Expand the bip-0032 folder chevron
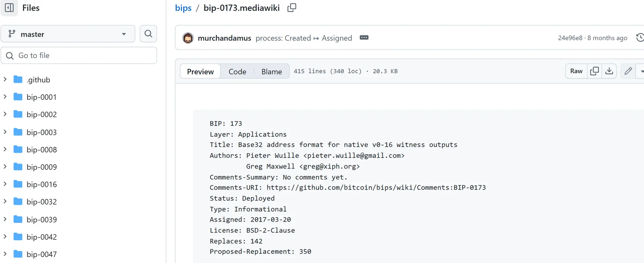Screen dimensions: 644x263 click(x=5, y=201)
